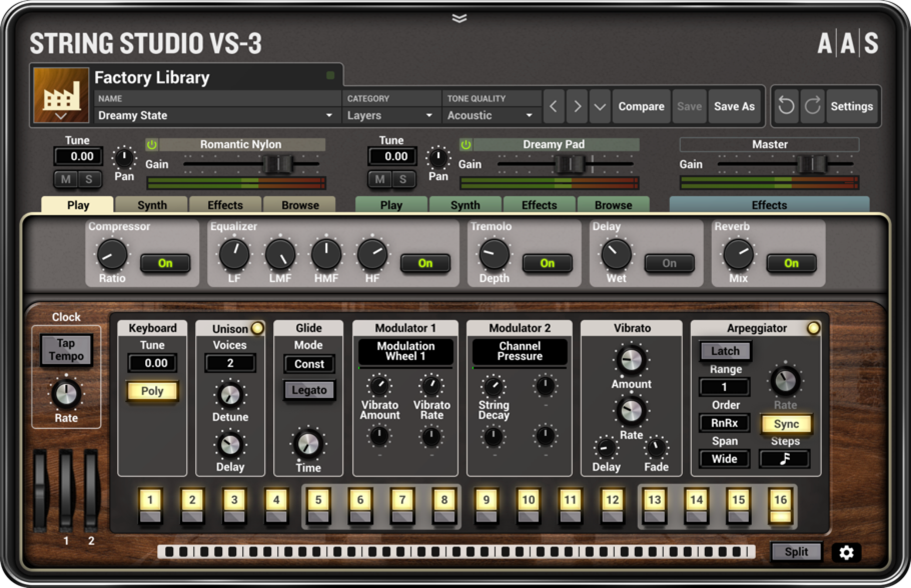911x588 pixels.
Task: Click the redo arrow icon
Action: click(x=812, y=106)
